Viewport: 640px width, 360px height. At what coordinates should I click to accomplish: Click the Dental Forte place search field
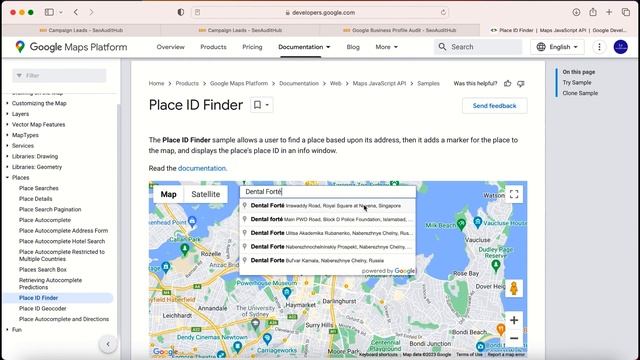[x=328, y=191]
